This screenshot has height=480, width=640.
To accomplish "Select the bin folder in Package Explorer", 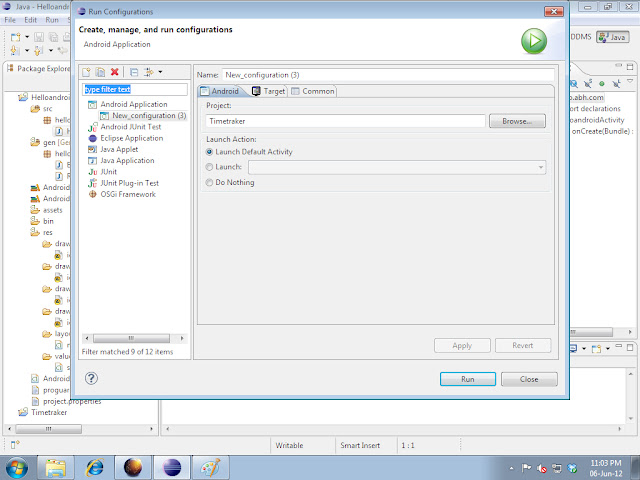I will [42, 221].
